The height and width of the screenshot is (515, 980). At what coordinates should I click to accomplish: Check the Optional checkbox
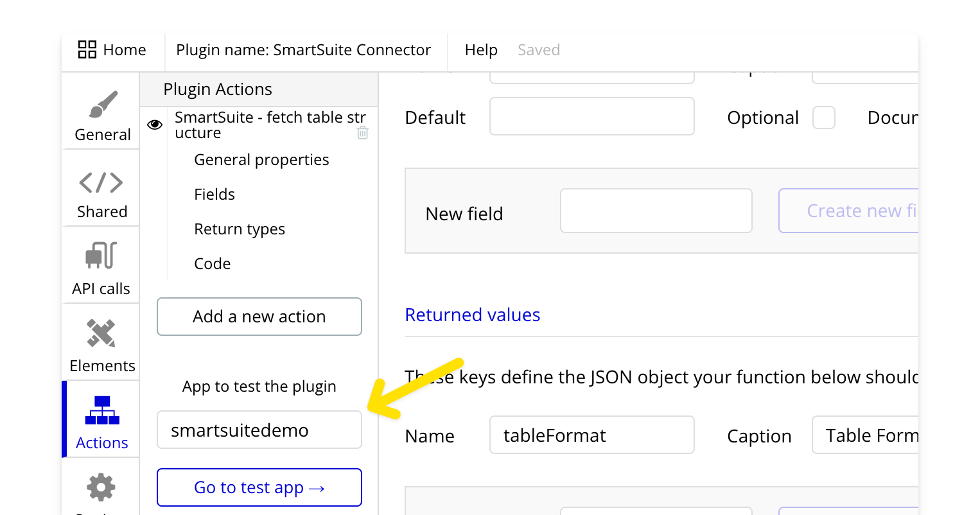pos(823,118)
